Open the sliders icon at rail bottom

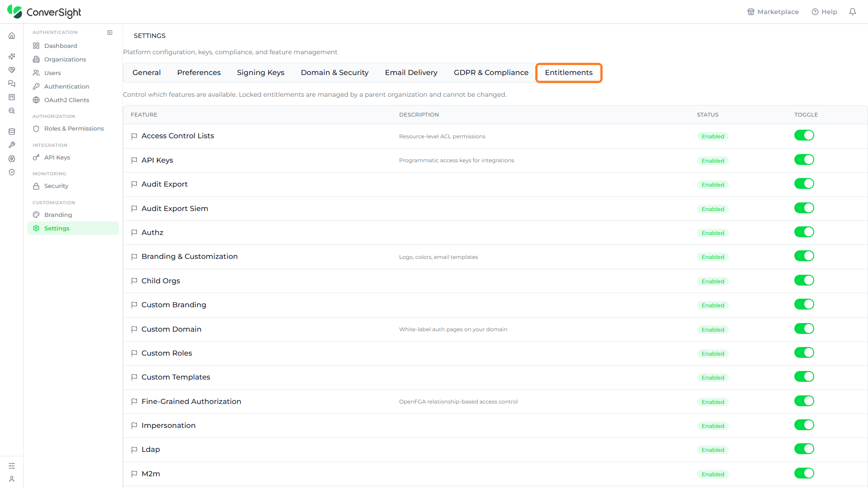click(12, 466)
